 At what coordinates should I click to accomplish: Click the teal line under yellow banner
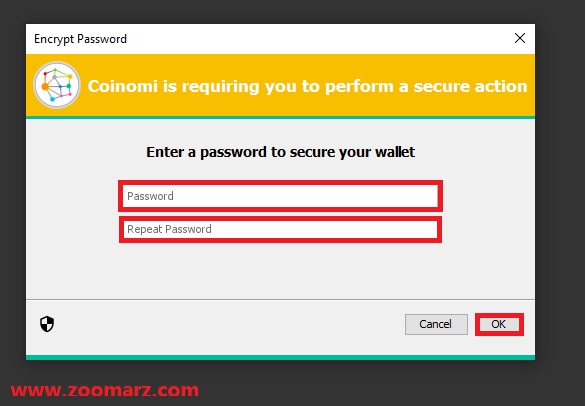point(280,117)
